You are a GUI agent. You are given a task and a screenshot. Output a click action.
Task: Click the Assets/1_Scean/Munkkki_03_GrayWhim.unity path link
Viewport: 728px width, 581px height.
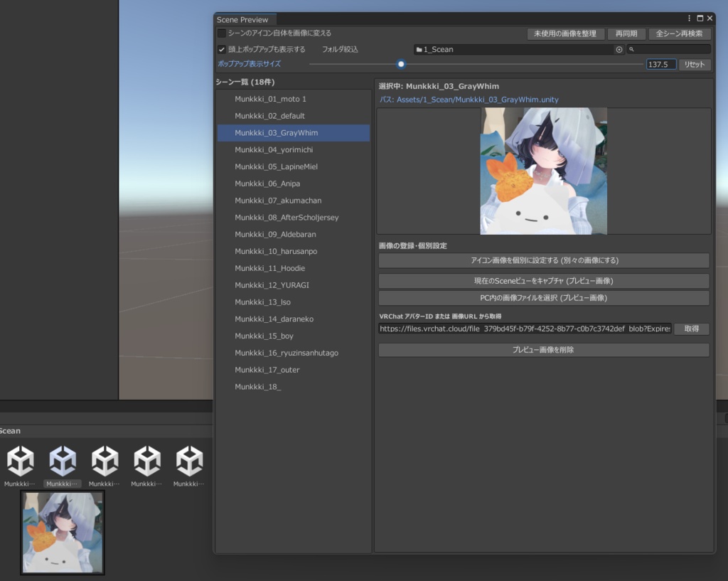477,100
